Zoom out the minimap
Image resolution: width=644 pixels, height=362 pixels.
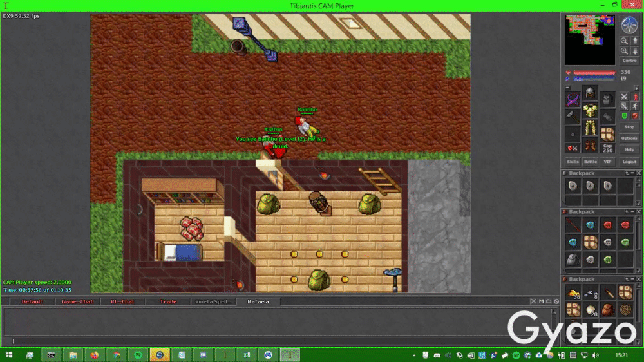click(624, 41)
